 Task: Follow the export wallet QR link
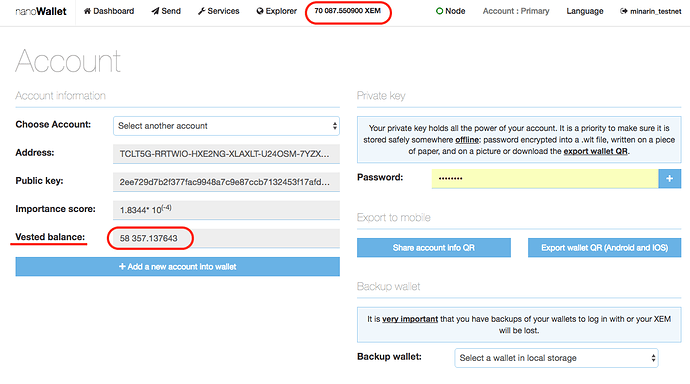[x=595, y=151]
